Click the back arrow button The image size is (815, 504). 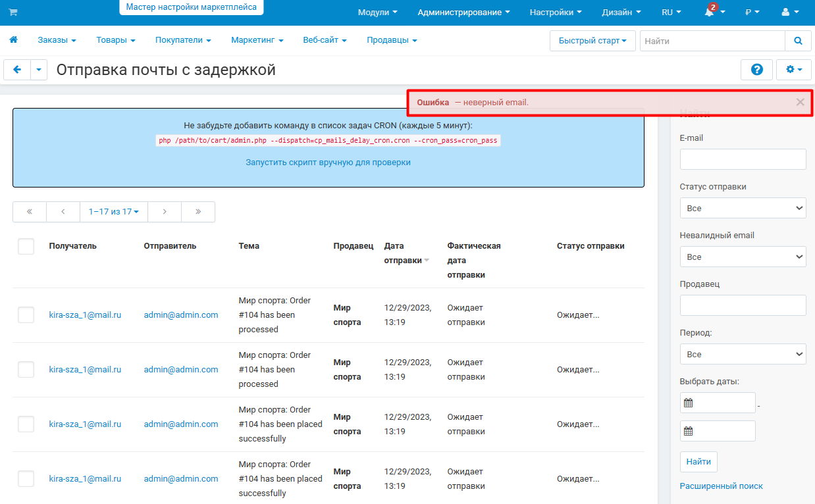[17, 70]
